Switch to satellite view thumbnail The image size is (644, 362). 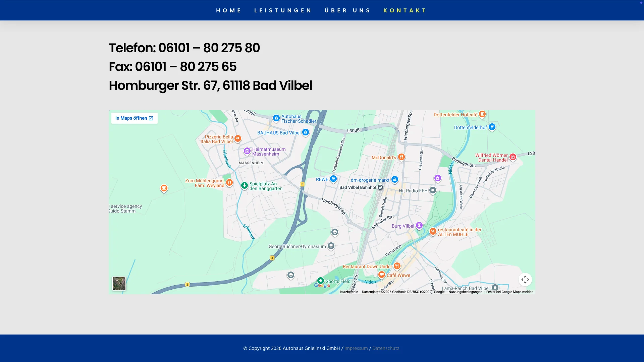(119, 284)
